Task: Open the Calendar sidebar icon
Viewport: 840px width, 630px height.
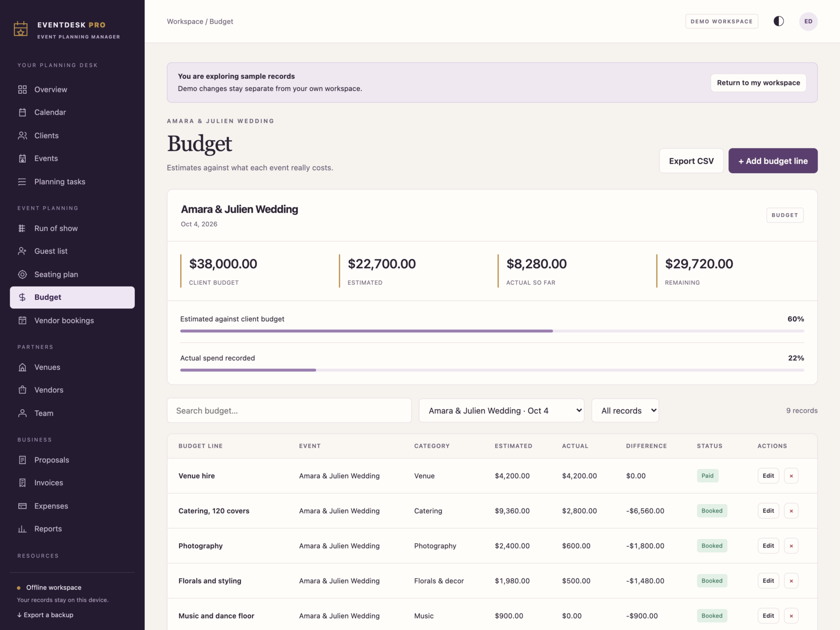Action: (x=22, y=112)
